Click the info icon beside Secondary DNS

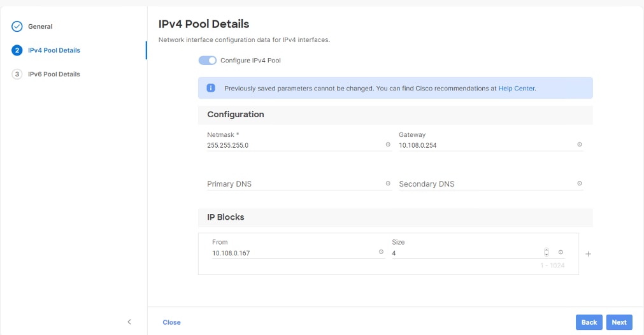579,183
